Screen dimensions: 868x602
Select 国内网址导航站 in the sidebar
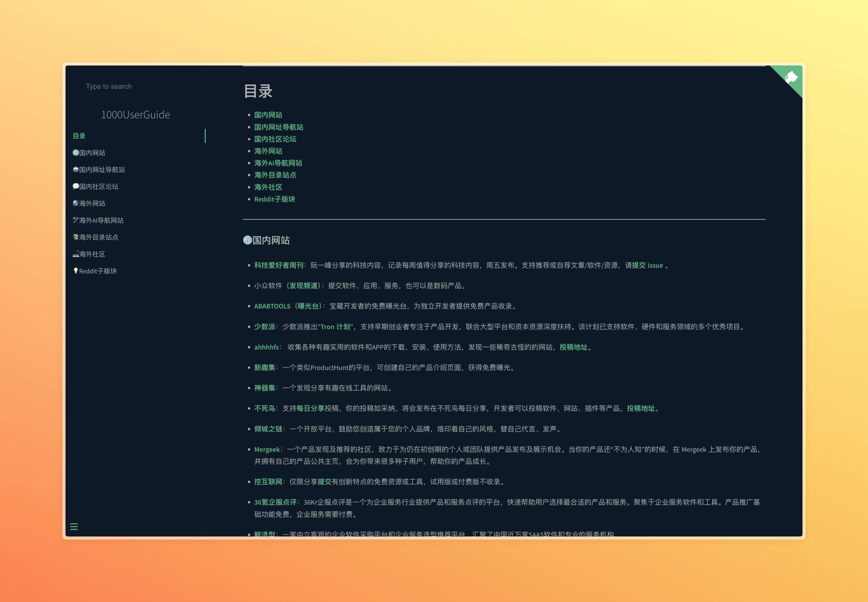pos(99,170)
